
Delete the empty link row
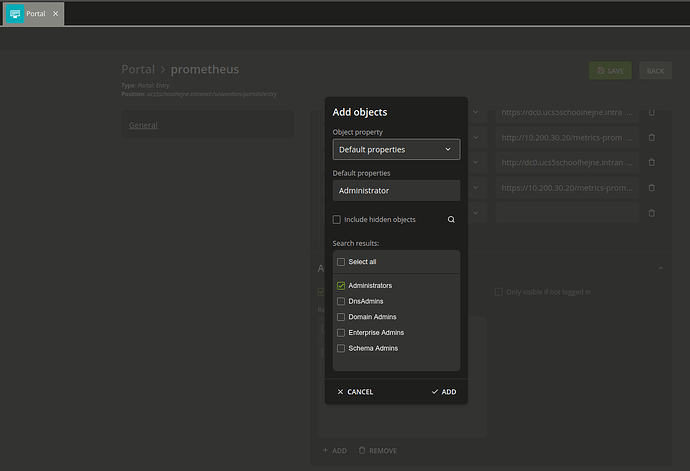652,213
